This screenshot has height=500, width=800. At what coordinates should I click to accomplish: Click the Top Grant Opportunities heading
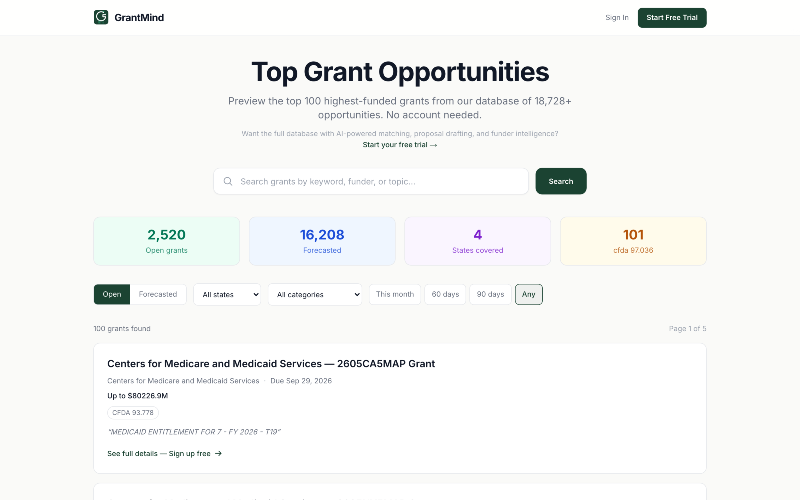coord(400,71)
